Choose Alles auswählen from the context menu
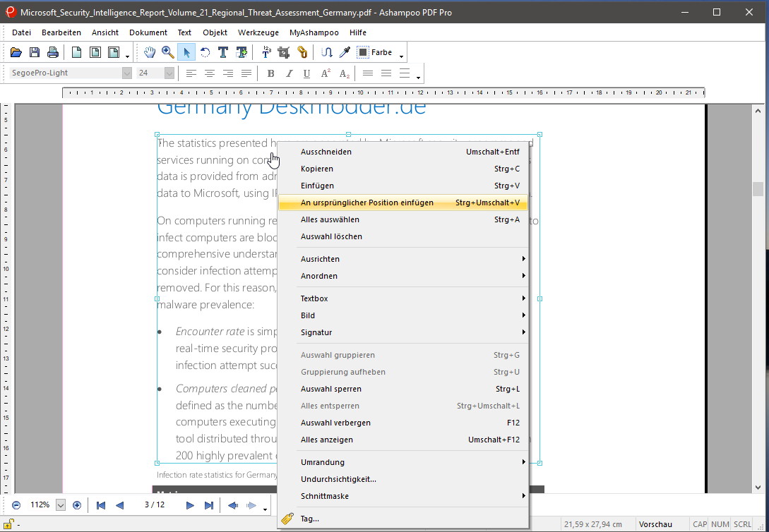 coord(403,219)
